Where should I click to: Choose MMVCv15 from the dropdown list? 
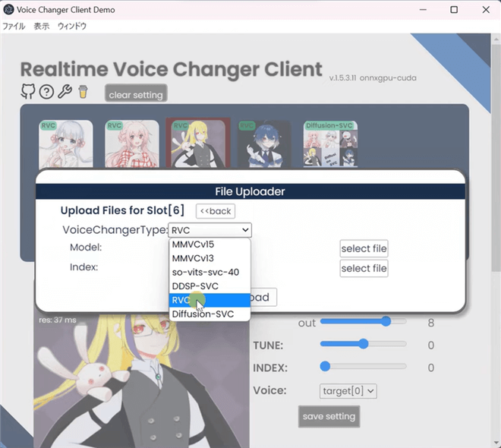(210, 245)
